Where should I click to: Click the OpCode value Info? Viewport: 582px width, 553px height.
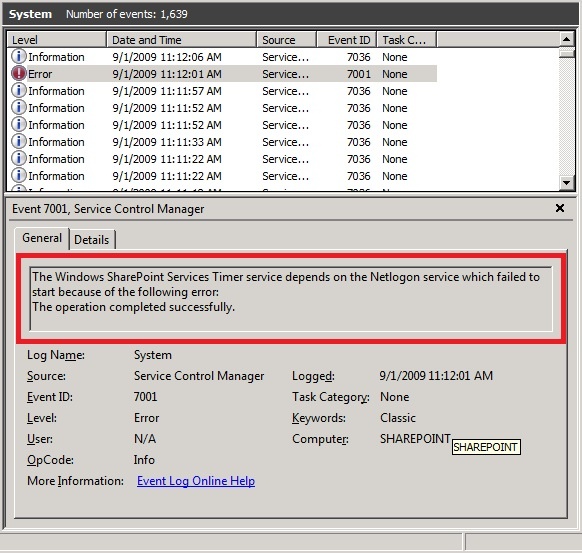click(x=144, y=459)
